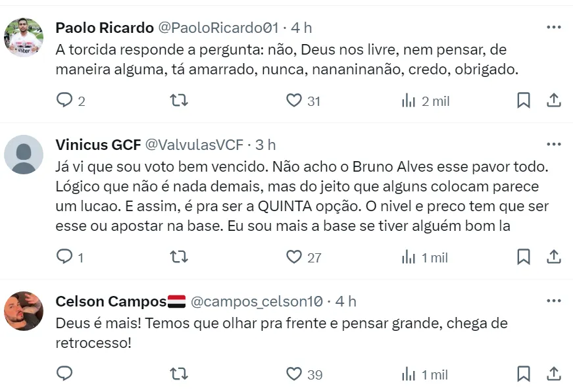Viewport: 573px width, 392px height.
Task: Open more options for Celson Campos's tweet
Action: tap(554, 301)
